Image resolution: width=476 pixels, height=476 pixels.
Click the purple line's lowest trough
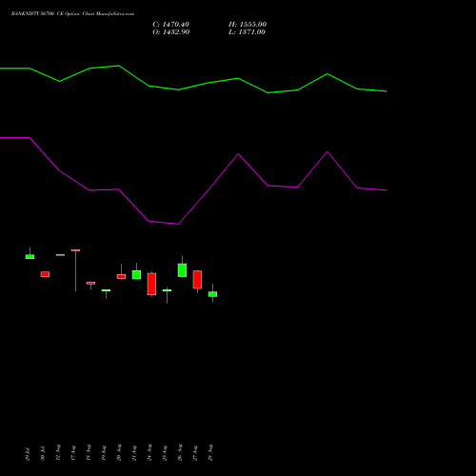(x=178, y=224)
